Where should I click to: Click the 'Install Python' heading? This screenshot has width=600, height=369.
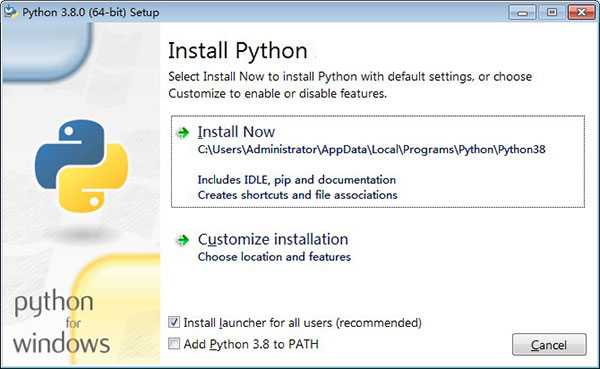point(238,51)
